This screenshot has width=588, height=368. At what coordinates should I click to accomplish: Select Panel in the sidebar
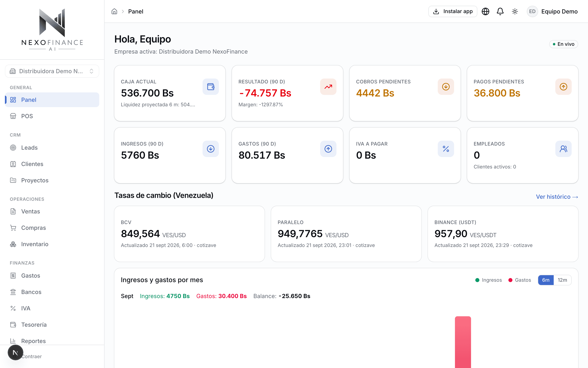pos(52,100)
